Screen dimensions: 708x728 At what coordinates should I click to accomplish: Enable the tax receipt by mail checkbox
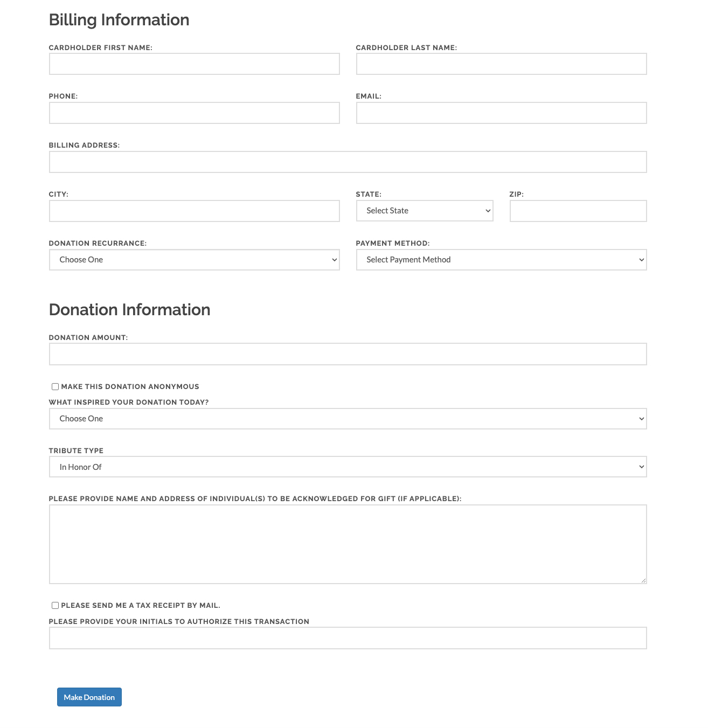tap(55, 605)
